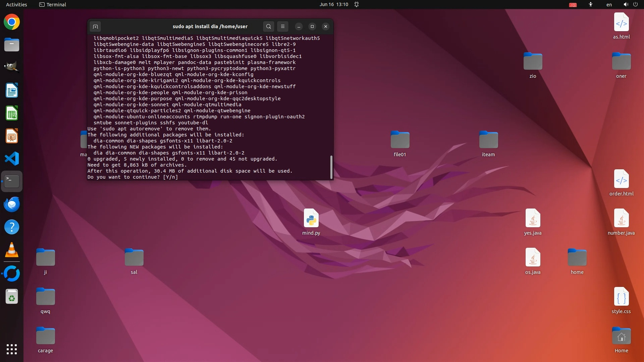
Task: Open the 'en' keyboard layout dropdown
Action: point(609,4)
